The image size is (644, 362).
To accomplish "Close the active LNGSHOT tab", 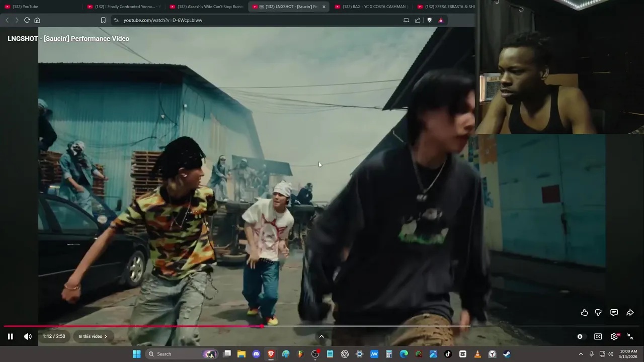I will tap(324, 7).
